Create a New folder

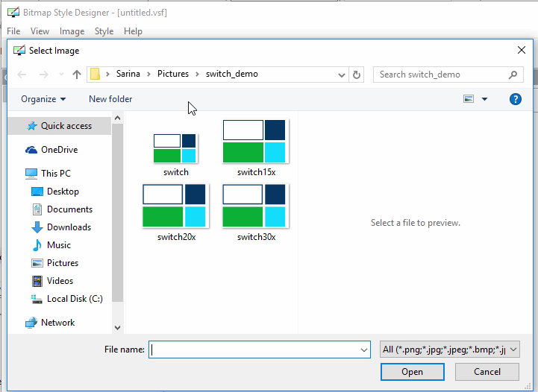(x=110, y=99)
